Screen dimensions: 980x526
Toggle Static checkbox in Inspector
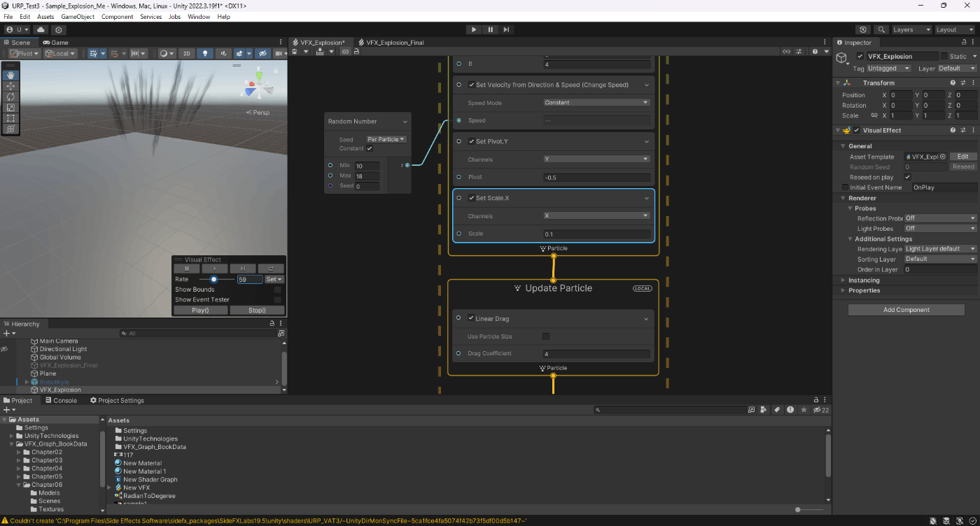(944, 56)
